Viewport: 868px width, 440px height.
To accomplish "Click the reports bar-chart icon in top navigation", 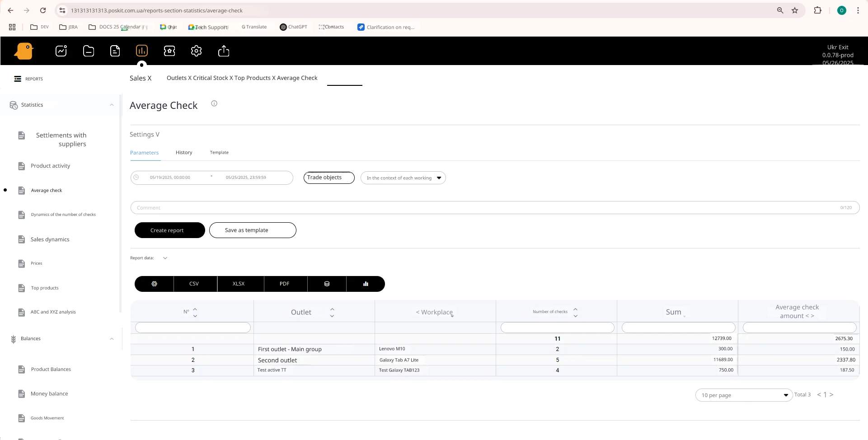I will [141, 51].
